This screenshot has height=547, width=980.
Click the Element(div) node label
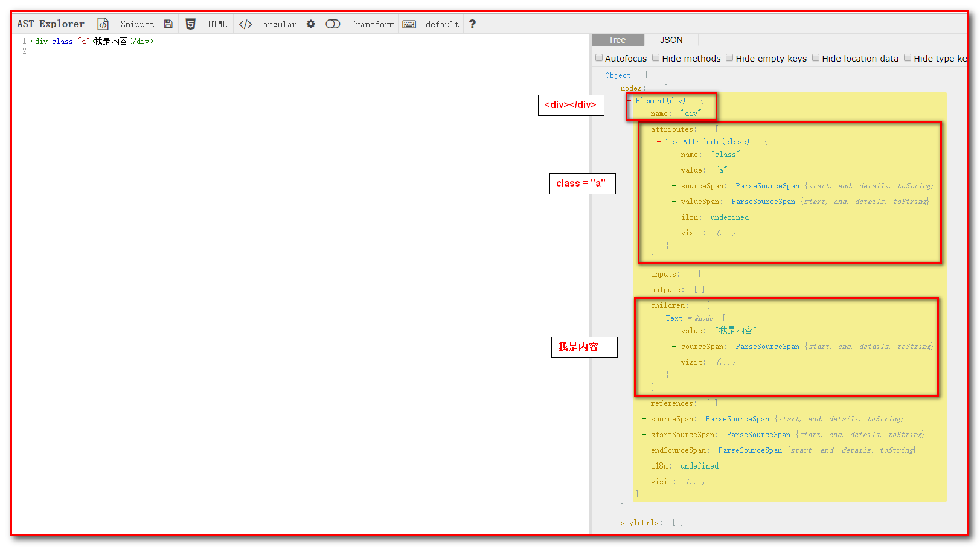point(660,101)
